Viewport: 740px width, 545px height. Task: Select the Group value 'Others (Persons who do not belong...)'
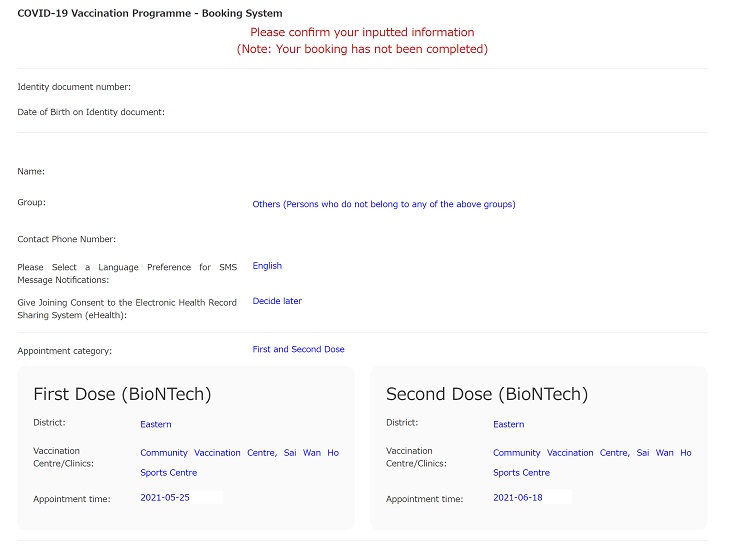coord(384,204)
